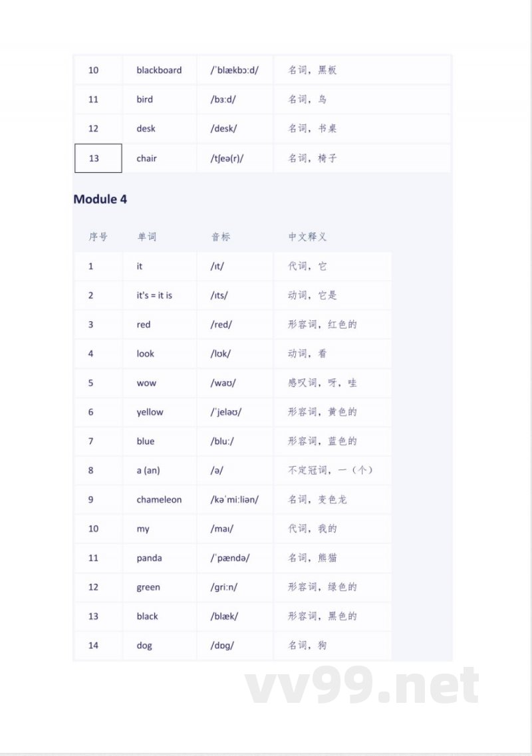Click the '序号' column header
Viewport: 532px width, 756px height.
(98, 237)
